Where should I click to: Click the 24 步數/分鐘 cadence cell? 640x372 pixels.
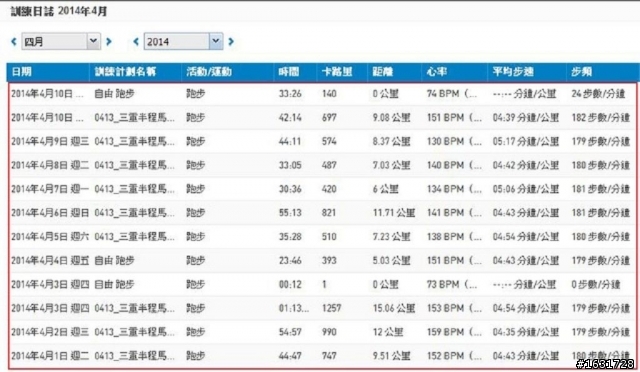point(598,94)
